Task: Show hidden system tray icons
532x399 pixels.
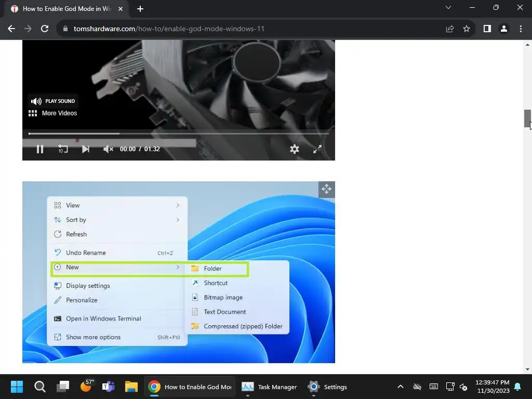Action: point(401,387)
